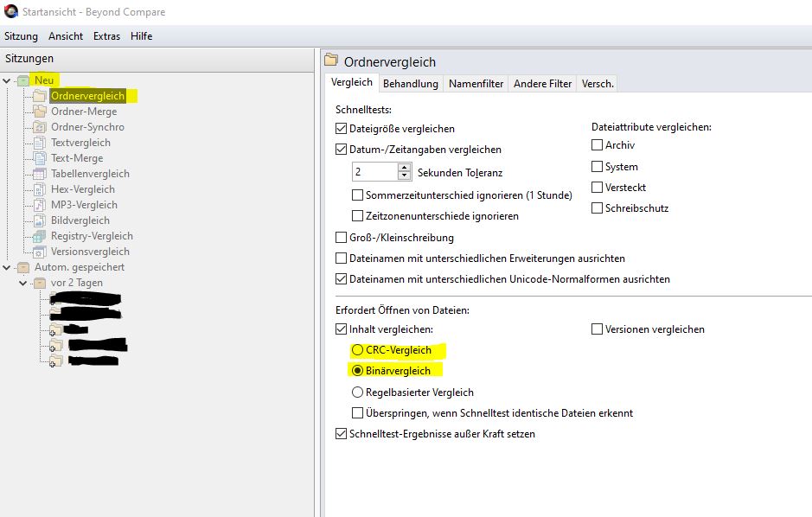Select Registry-Vergleich session type
This screenshot has width=812, height=517.
pyautogui.click(x=92, y=236)
